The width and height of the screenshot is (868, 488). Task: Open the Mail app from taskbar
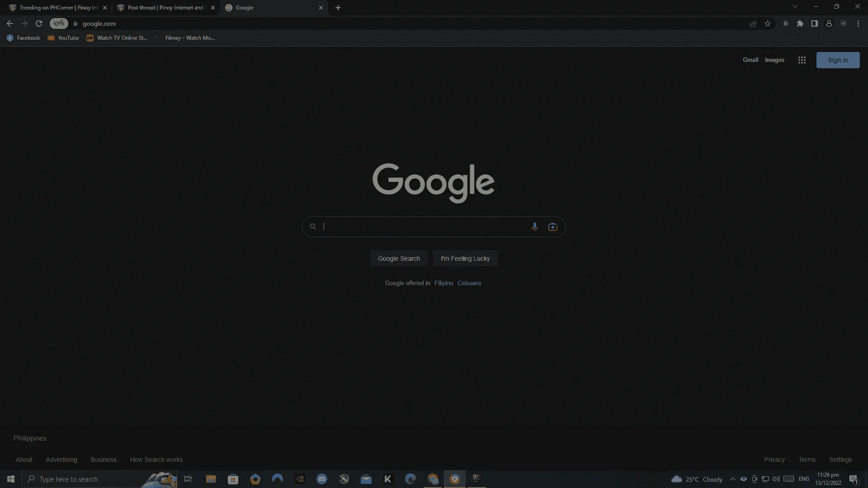(x=366, y=479)
